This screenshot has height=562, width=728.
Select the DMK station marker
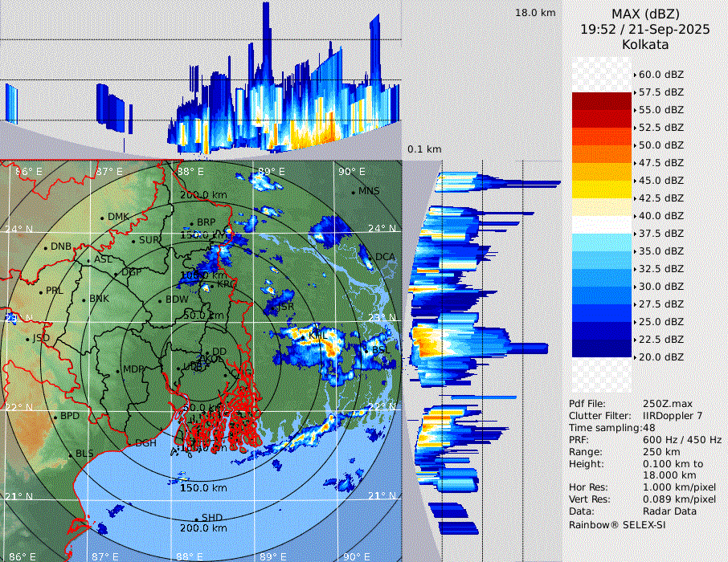click(x=103, y=217)
